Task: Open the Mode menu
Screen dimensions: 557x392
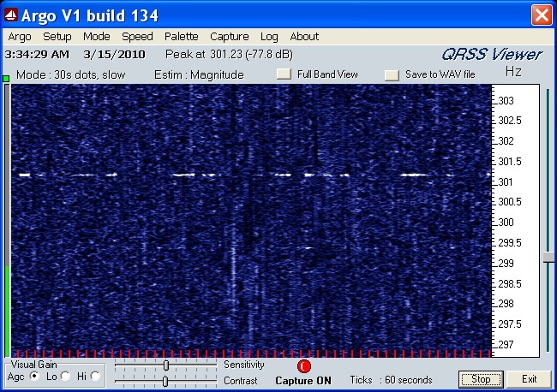Action: coord(96,37)
